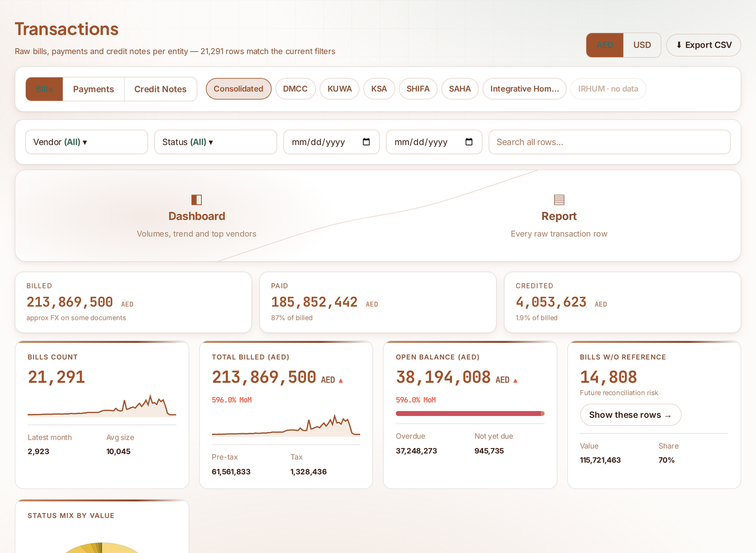Filter by KSA entity
The height and width of the screenshot is (553, 756).
[x=379, y=89]
